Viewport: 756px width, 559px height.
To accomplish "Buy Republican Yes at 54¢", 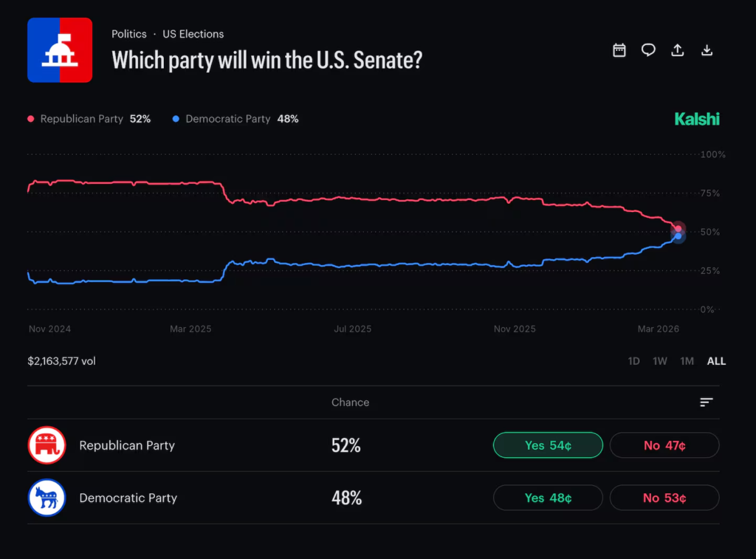I will tap(548, 445).
